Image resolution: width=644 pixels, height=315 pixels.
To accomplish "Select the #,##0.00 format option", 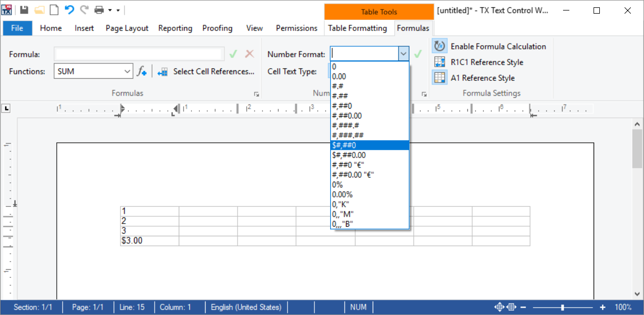I will point(370,115).
